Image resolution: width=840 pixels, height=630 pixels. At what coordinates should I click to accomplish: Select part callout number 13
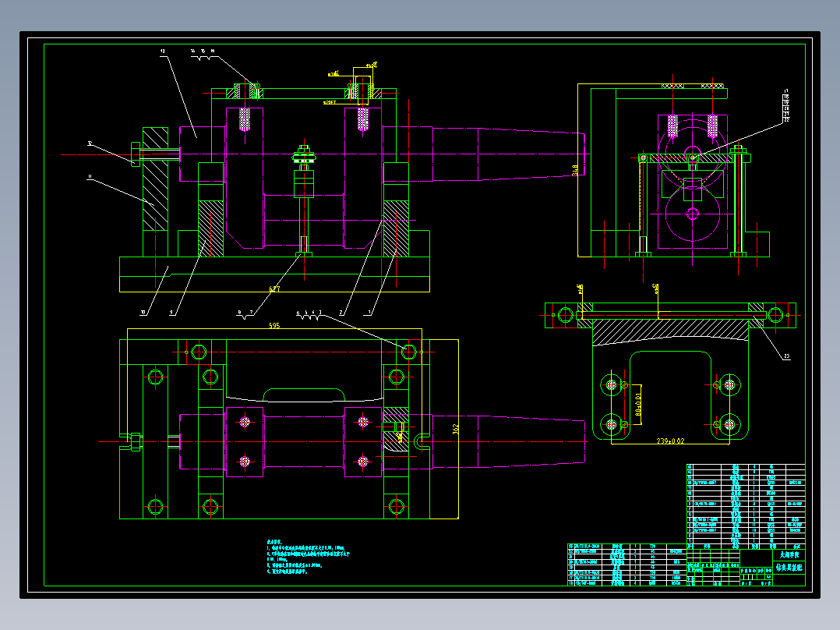[x=162, y=51]
